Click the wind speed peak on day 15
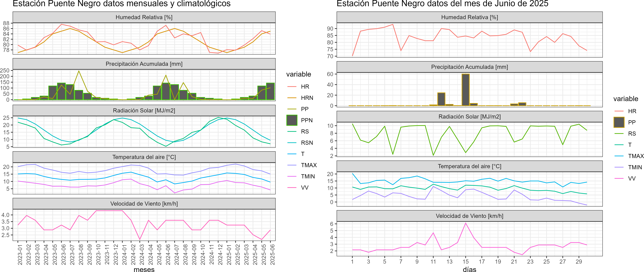 [x=465, y=223]
